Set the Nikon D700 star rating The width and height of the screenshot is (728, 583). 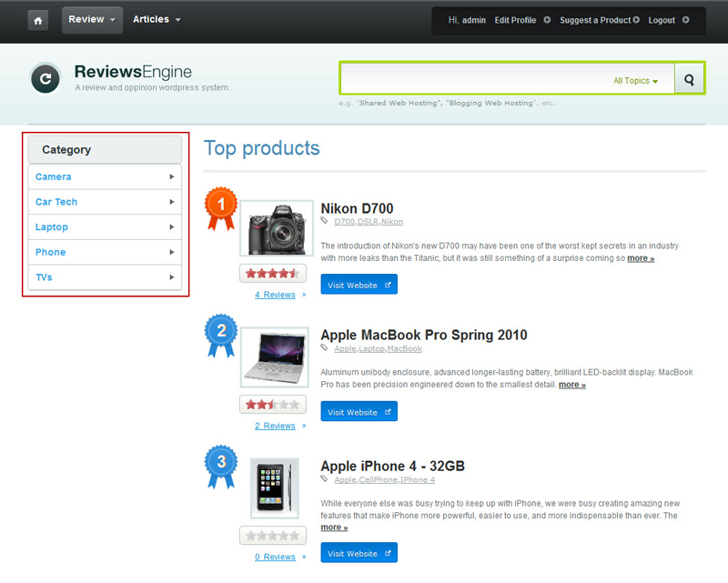click(273, 274)
